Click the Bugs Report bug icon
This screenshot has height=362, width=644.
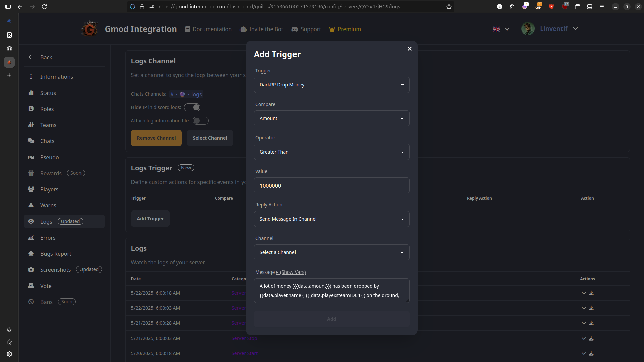tap(31, 253)
